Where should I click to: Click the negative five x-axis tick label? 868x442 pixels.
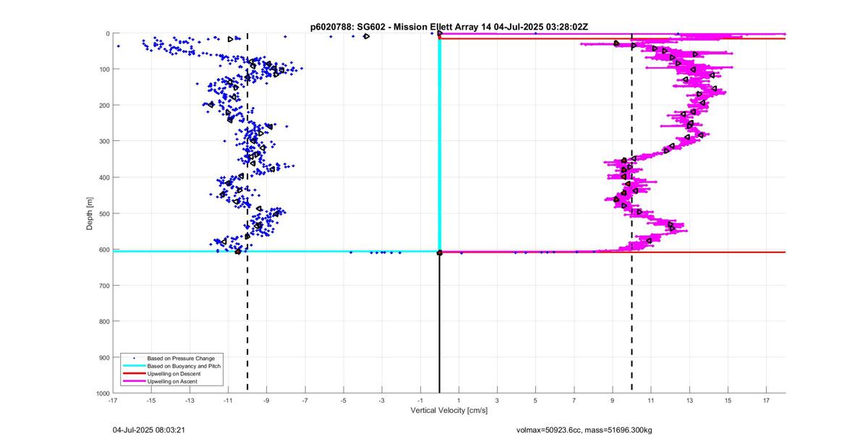tap(344, 400)
